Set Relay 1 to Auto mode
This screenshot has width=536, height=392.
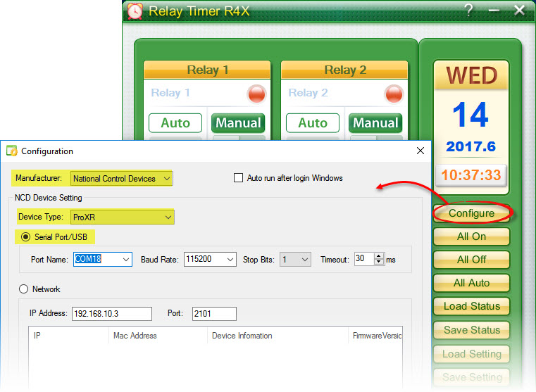[175, 123]
